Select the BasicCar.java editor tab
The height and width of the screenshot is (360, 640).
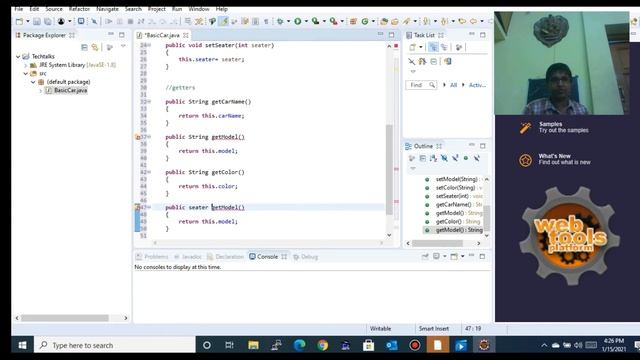coord(162,35)
